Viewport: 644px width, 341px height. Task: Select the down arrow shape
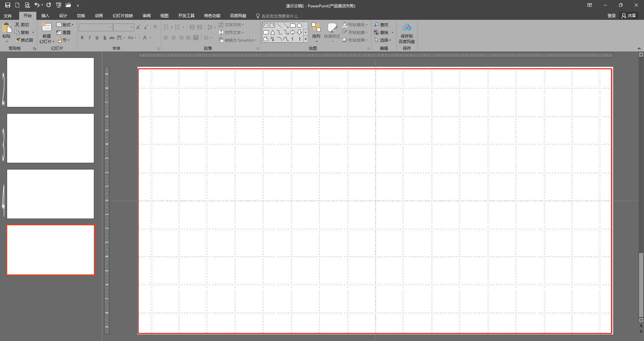[299, 32]
